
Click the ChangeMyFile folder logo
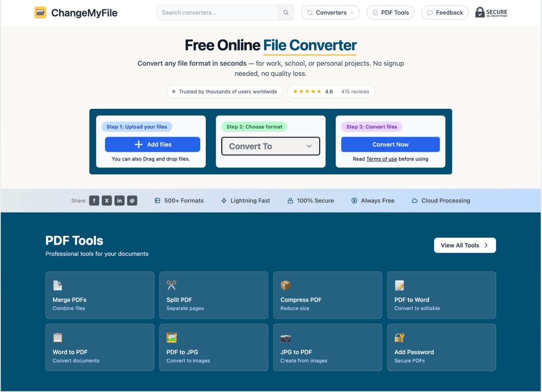click(40, 12)
